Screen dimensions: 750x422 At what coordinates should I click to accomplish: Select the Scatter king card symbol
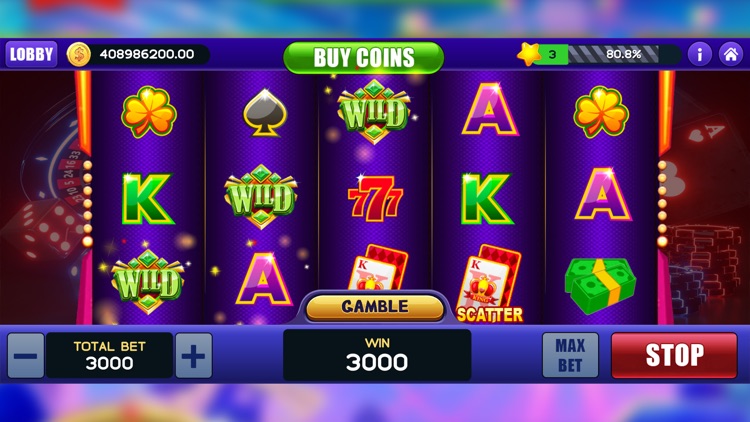pyautogui.click(x=489, y=284)
